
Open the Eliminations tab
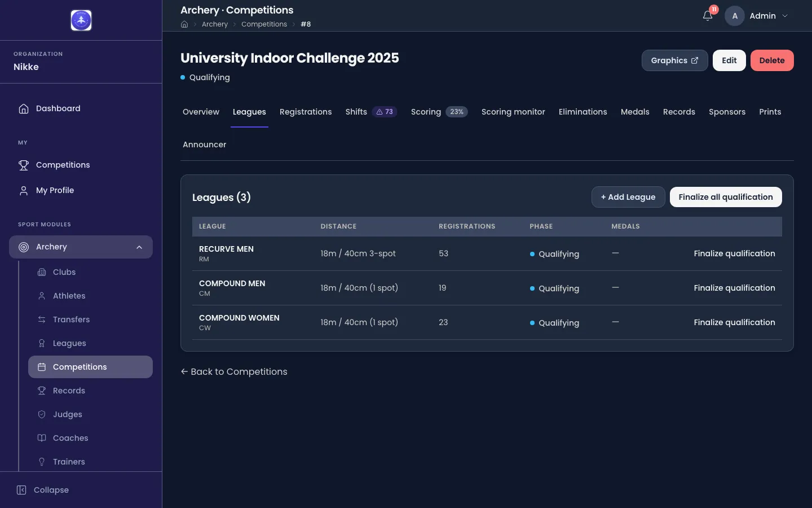pyautogui.click(x=583, y=112)
